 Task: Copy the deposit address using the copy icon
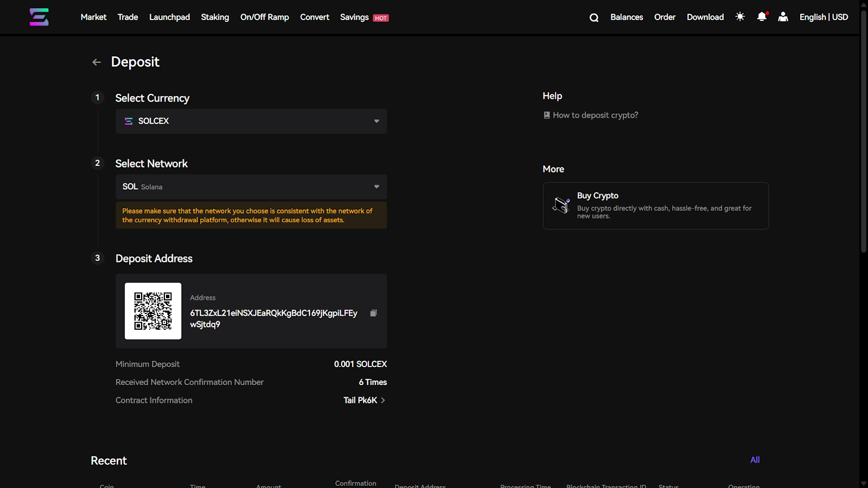tap(373, 313)
